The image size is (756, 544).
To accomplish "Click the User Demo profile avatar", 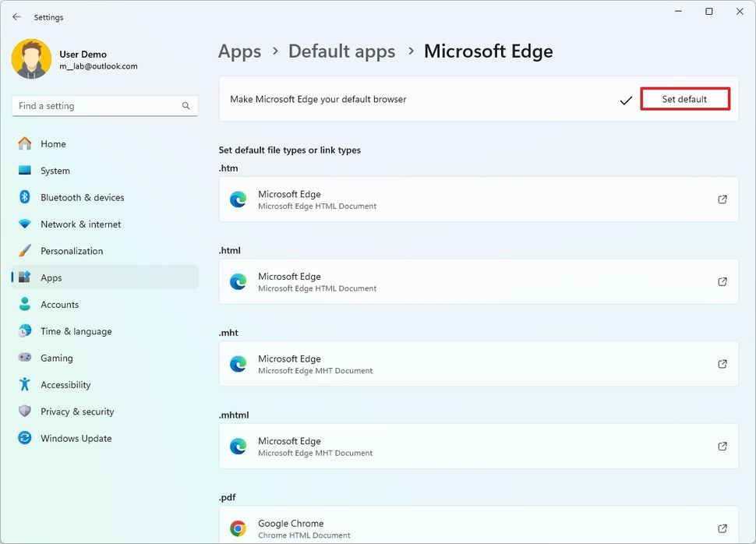I will point(32,59).
